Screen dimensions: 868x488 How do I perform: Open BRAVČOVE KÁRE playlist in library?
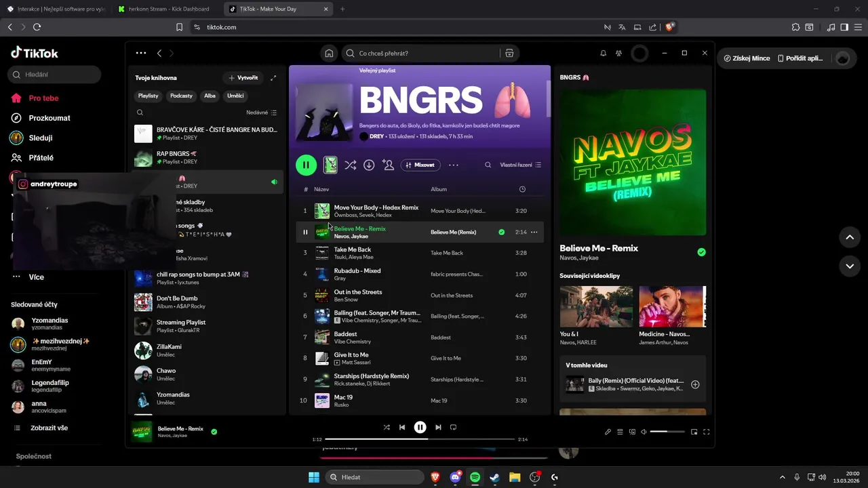click(207, 134)
